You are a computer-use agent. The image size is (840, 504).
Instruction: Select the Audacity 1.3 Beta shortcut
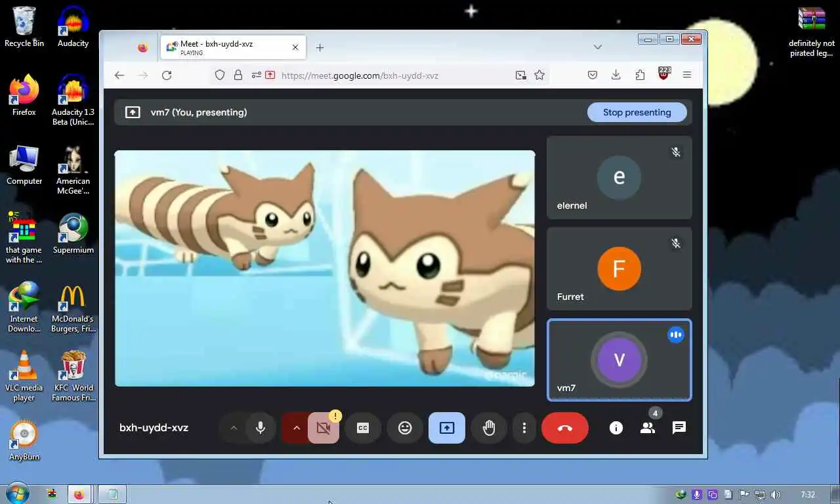pos(73,100)
